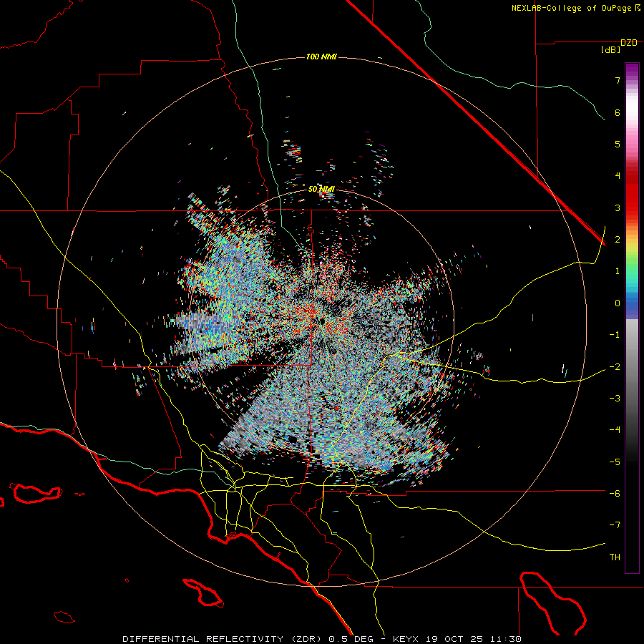
Task: Click the 50 NMI range ring label
Action: click(321, 189)
